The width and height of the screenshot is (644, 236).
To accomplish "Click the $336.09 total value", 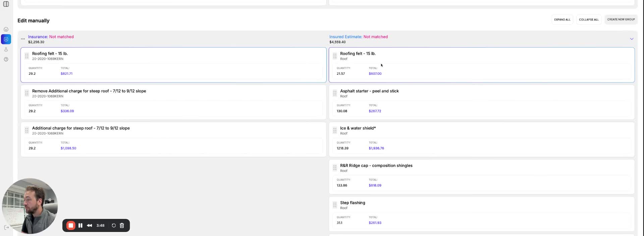I will (x=67, y=111).
